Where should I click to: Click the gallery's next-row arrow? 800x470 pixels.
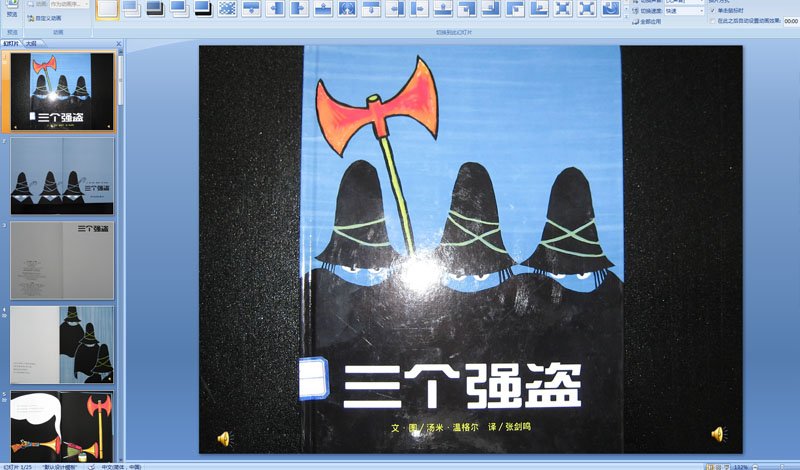pos(627,9)
